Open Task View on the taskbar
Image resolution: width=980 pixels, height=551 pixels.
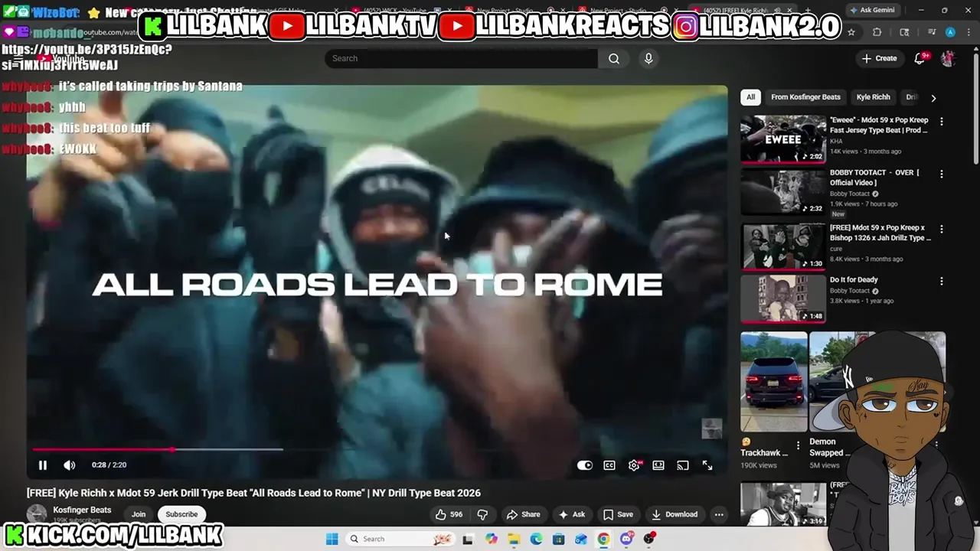pyautogui.click(x=468, y=539)
